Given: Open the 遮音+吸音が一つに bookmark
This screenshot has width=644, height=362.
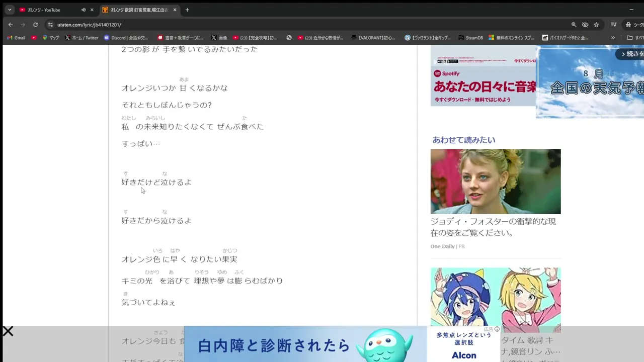Looking at the screenshot, I should tap(181, 38).
